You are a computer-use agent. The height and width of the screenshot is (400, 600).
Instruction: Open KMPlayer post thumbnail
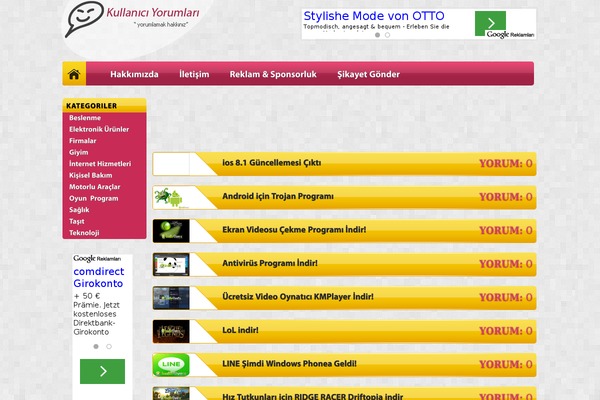pyautogui.click(x=171, y=298)
